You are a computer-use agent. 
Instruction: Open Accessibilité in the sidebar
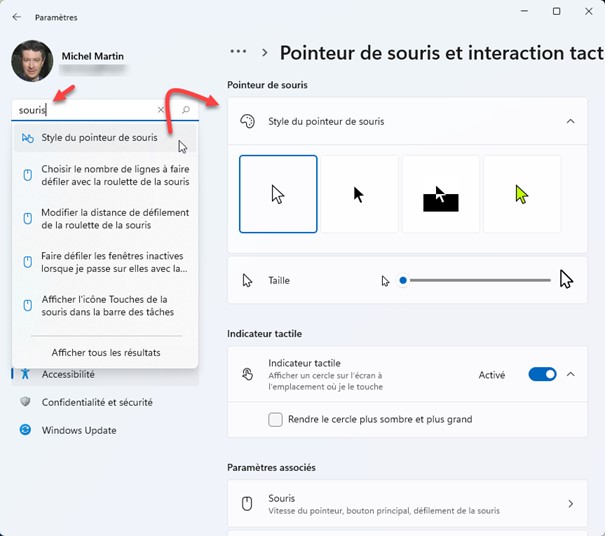pos(105,374)
